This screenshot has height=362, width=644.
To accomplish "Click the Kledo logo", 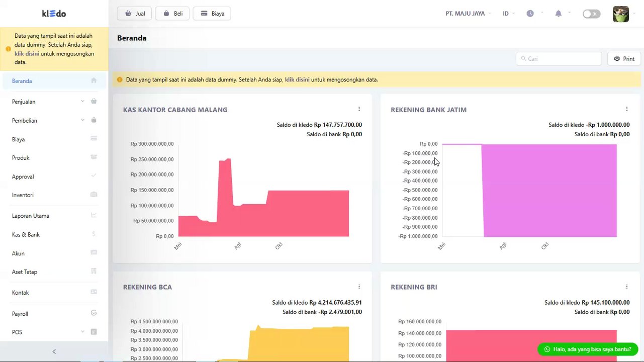I will [54, 14].
